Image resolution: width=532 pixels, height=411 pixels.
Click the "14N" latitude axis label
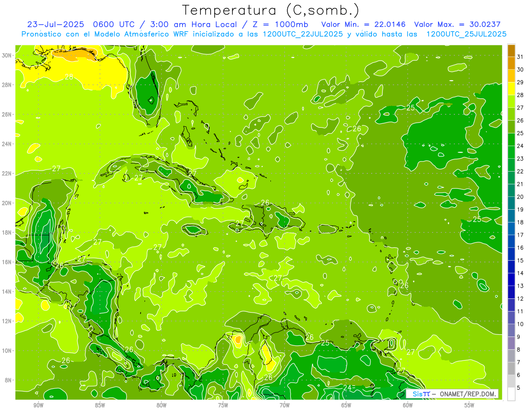pos(7,291)
